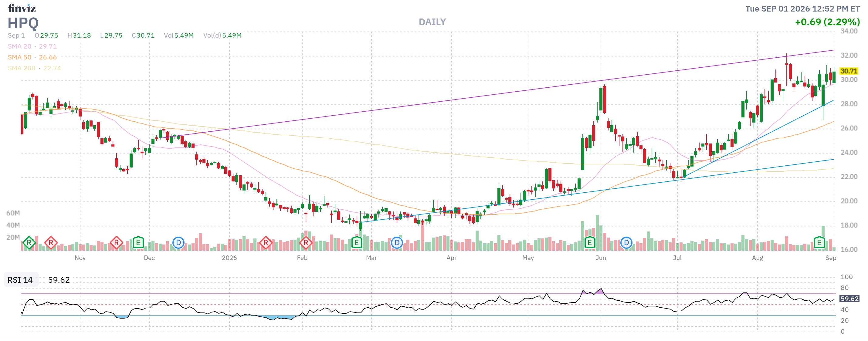Viewport: 868px width, 341px height.
Task: Click the close price C 30.71
Action: [143, 36]
